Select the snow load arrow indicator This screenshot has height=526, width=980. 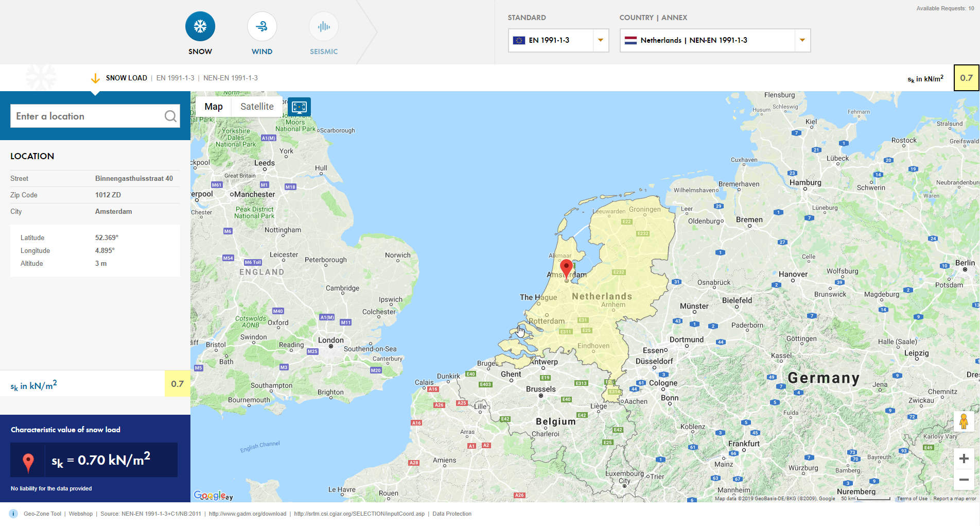95,78
